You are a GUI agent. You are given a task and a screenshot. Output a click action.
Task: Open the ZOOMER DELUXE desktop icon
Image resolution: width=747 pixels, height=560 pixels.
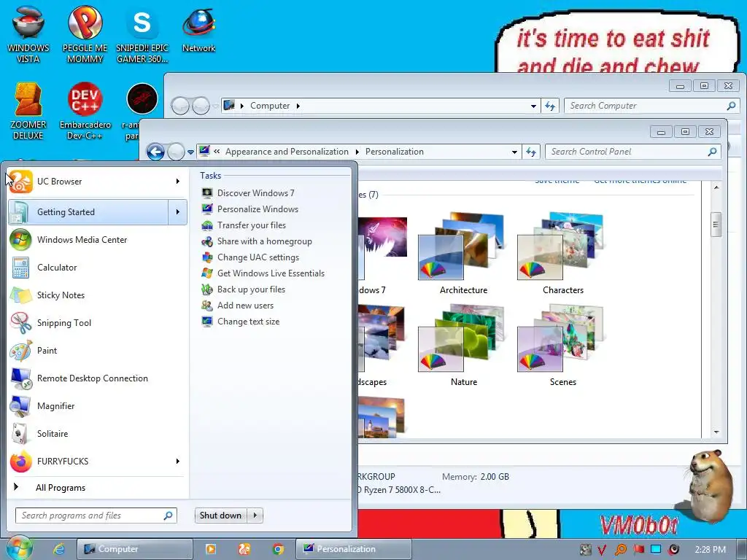coord(28,111)
